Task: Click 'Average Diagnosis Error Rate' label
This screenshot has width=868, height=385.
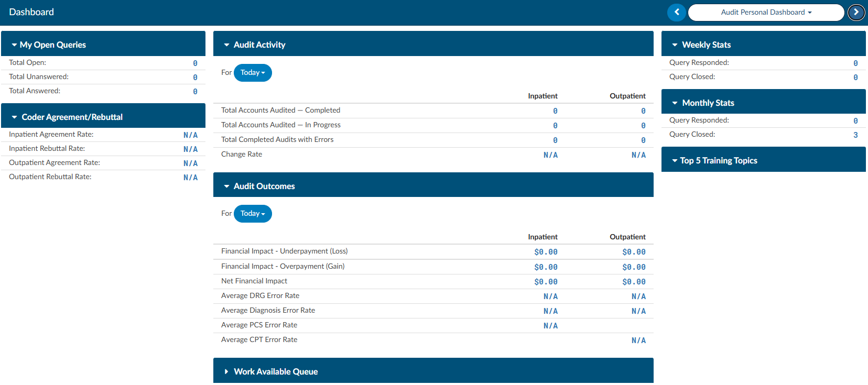Action: [x=268, y=310]
